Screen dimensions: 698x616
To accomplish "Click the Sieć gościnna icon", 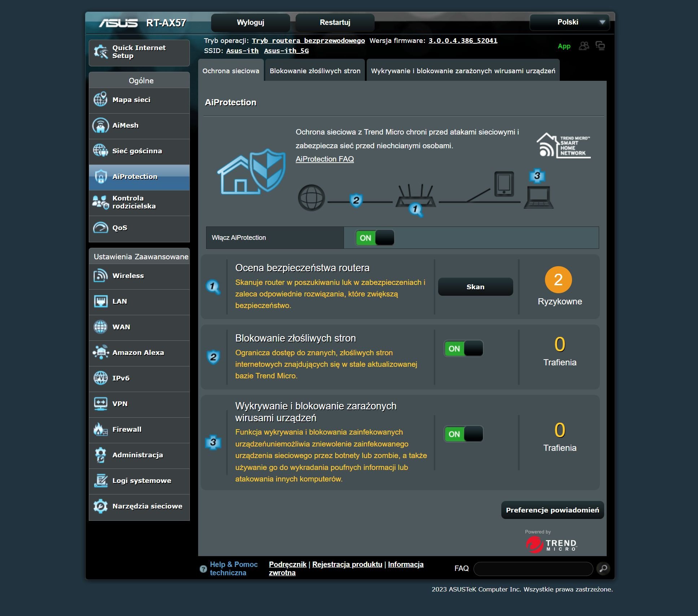I will click(100, 151).
